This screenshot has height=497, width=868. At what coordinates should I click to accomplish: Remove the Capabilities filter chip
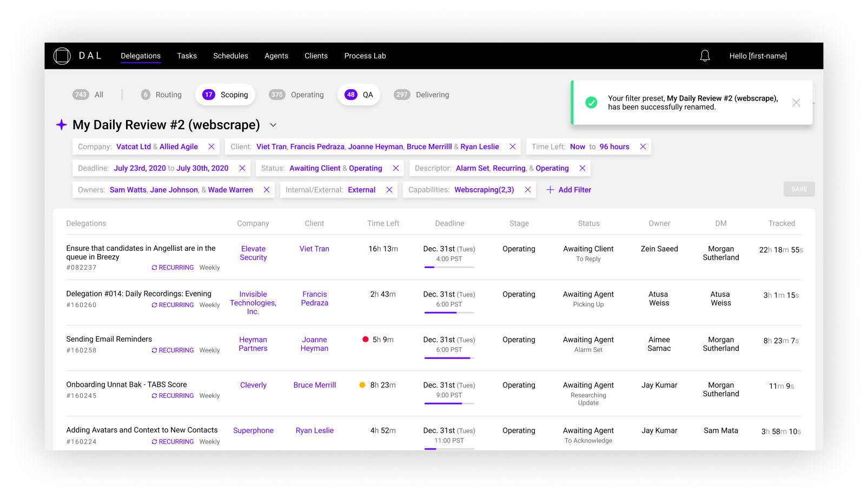click(528, 190)
